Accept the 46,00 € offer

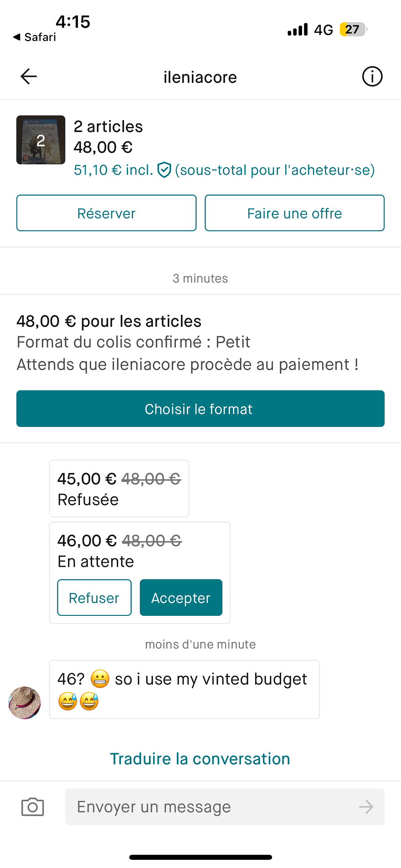click(x=181, y=598)
